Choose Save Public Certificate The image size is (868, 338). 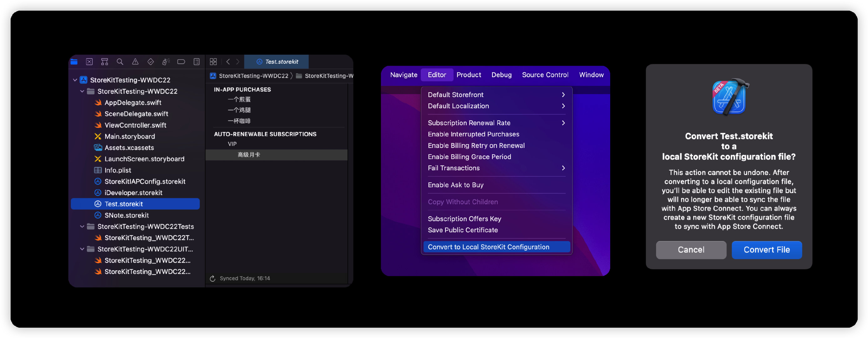pyautogui.click(x=497, y=230)
